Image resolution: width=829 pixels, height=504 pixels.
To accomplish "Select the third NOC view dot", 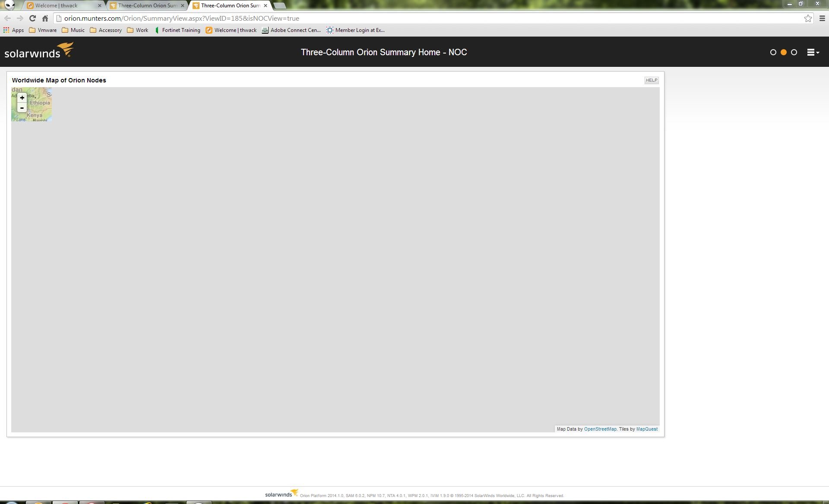I will click(x=794, y=52).
